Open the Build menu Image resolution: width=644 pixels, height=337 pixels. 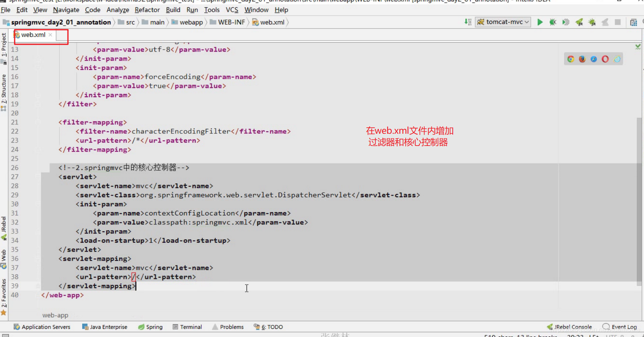[x=173, y=10]
